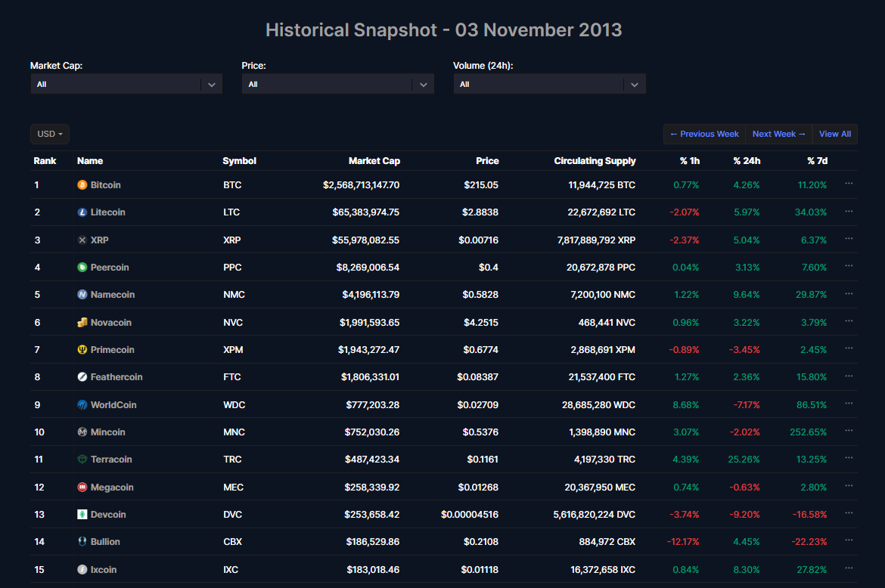Go to Previous Week snapshot
Screen dimensions: 885x588
(704, 135)
